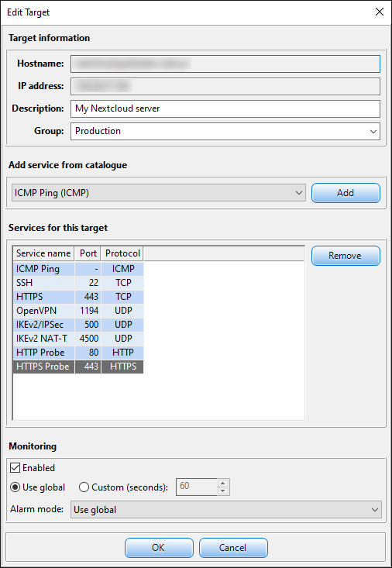Click the IP address field
The width and height of the screenshot is (392, 568).
point(225,86)
